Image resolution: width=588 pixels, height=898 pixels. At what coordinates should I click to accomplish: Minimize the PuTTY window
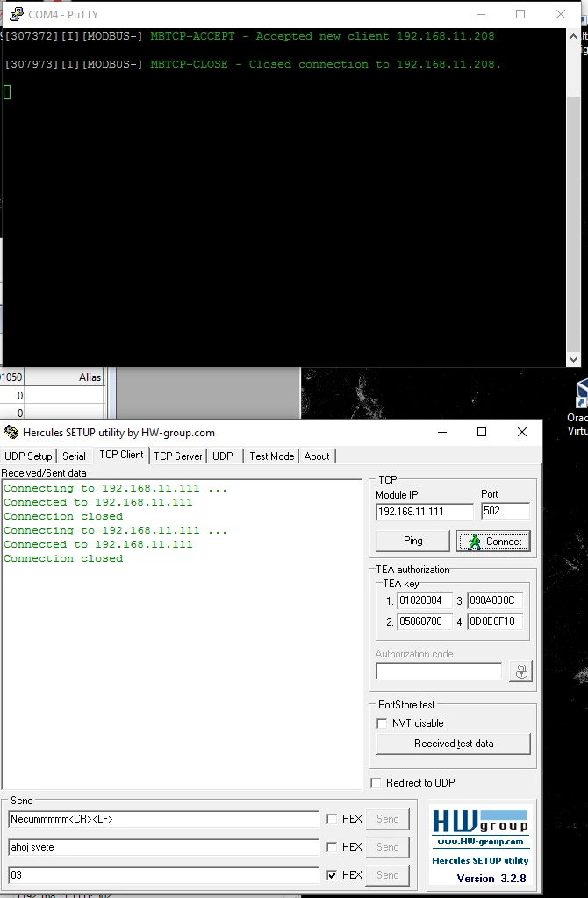481,14
